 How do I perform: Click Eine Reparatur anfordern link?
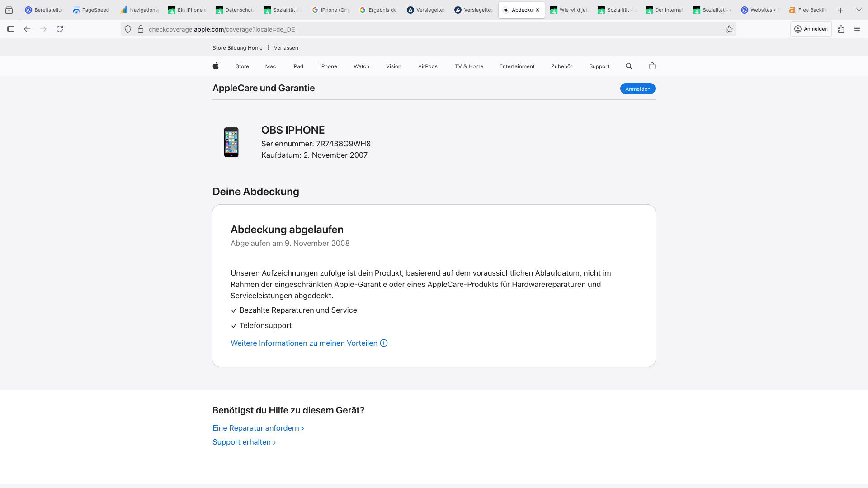point(258,428)
